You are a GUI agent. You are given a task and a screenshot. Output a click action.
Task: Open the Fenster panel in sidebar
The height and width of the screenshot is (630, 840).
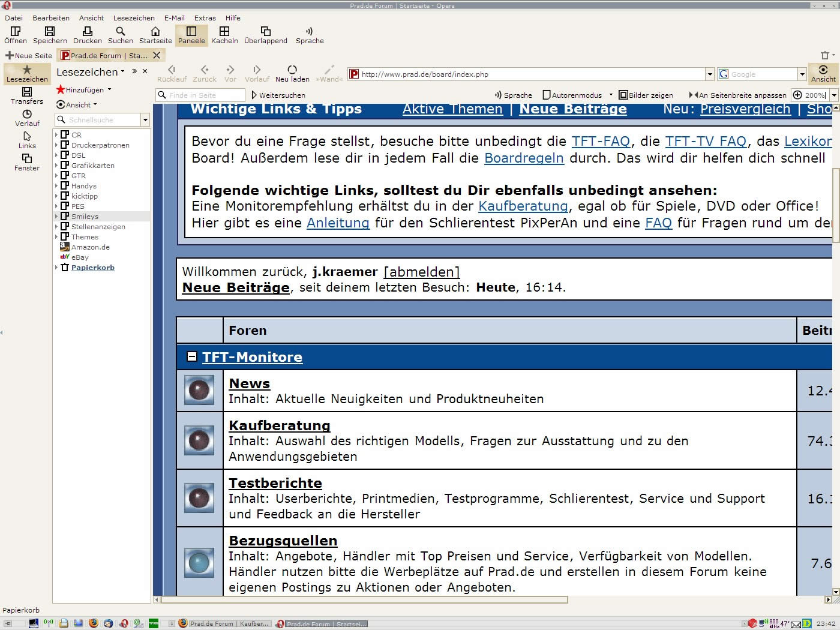[27, 162]
